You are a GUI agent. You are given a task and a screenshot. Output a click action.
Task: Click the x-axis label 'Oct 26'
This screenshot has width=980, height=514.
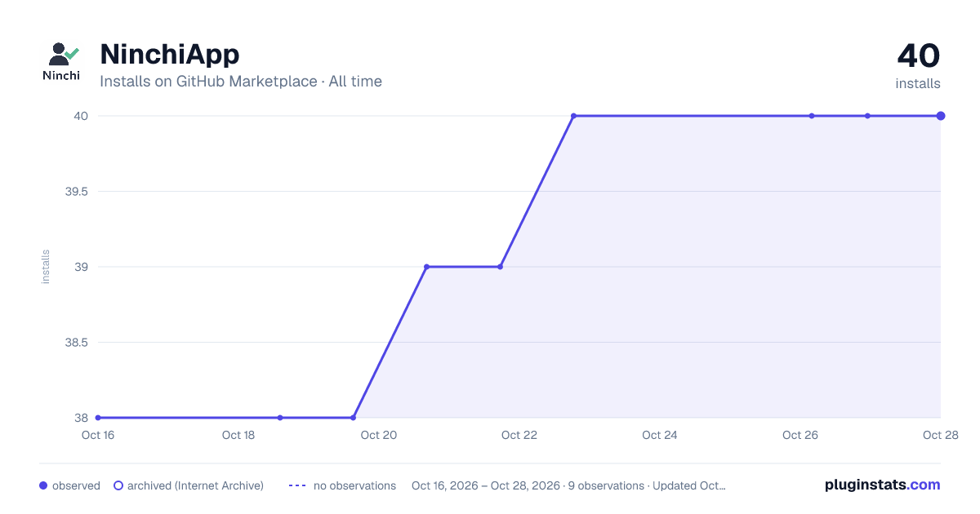tap(800, 435)
